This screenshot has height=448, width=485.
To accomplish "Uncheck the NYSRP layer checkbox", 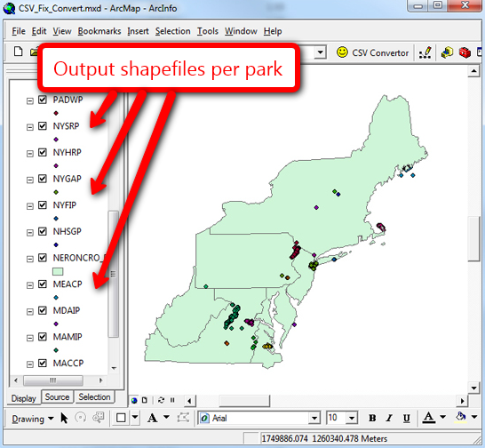I will tap(43, 126).
